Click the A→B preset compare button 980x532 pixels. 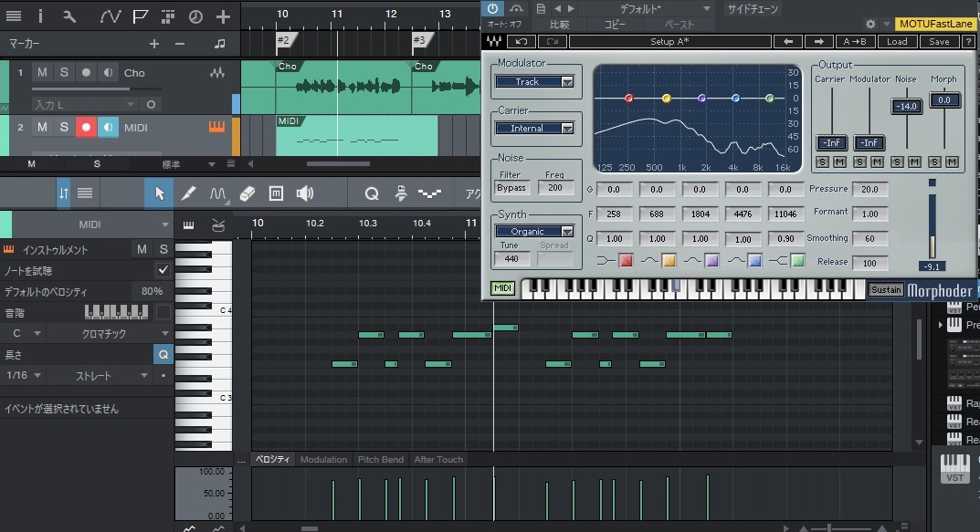(x=854, y=41)
